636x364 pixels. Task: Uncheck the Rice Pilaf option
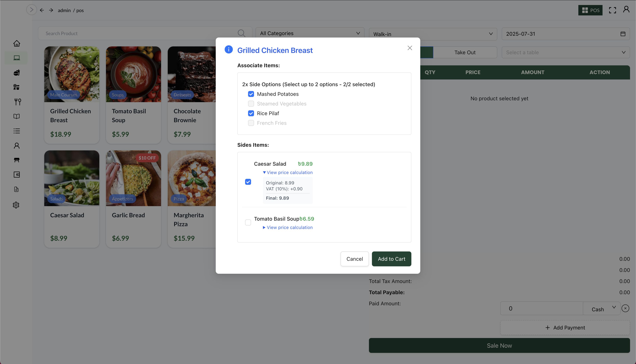[x=251, y=113]
